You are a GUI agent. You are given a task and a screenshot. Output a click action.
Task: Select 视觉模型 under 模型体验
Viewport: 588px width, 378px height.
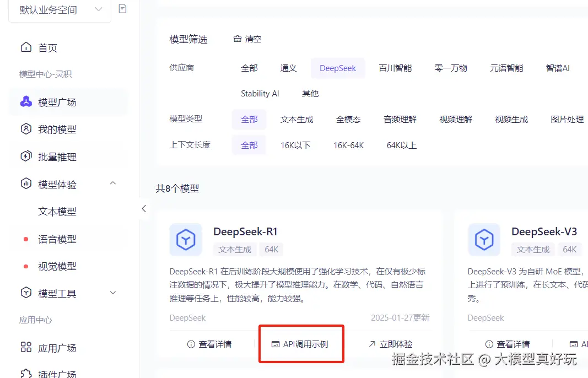pos(57,266)
